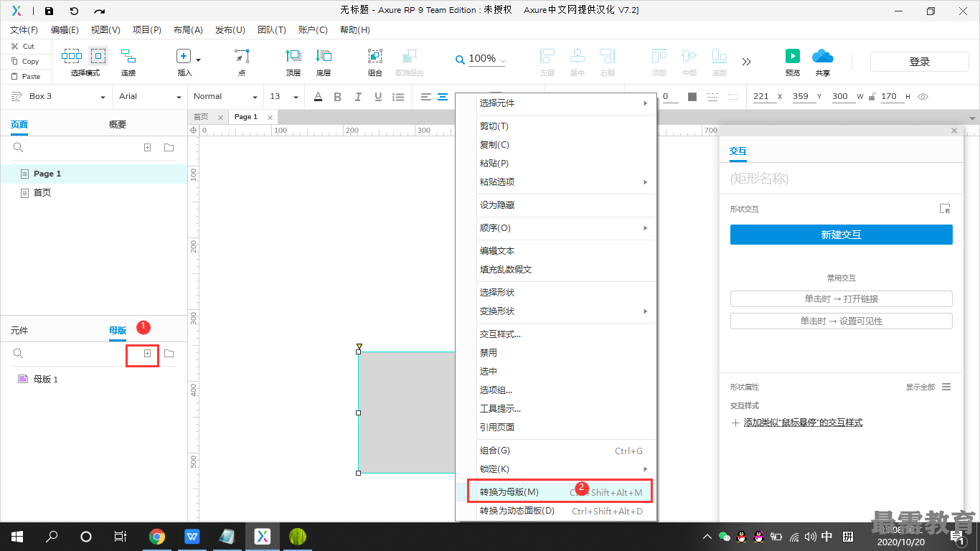Toggle underline formatting
The height and width of the screenshot is (551, 980).
[x=378, y=97]
